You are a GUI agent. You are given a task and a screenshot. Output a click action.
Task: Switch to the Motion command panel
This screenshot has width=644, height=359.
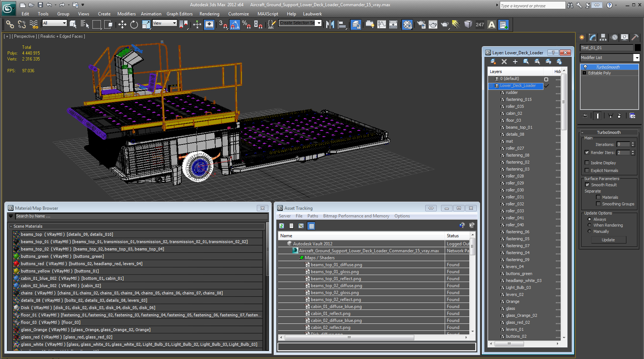(x=614, y=37)
